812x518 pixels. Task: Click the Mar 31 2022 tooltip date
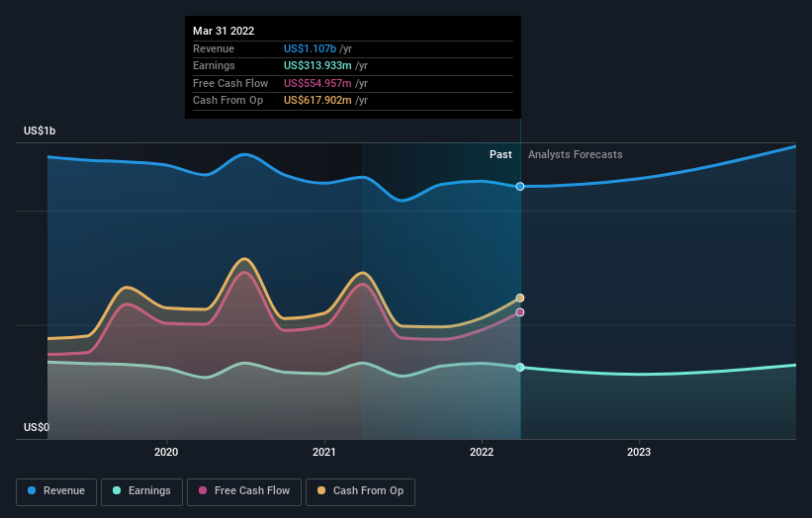tap(224, 31)
